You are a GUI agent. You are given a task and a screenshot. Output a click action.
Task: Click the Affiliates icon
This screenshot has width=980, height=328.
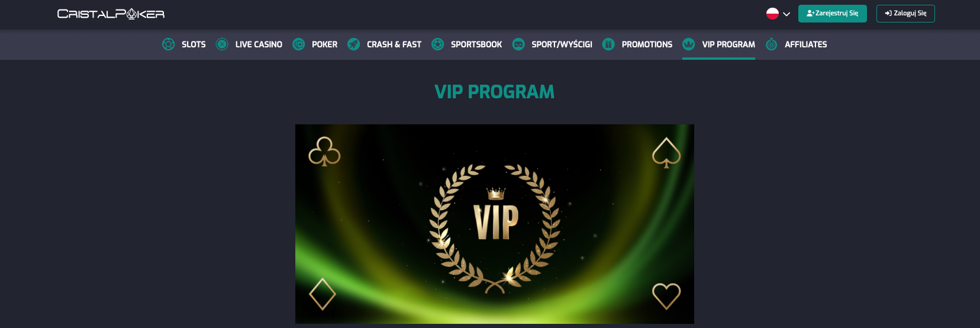tap(771, 44)
